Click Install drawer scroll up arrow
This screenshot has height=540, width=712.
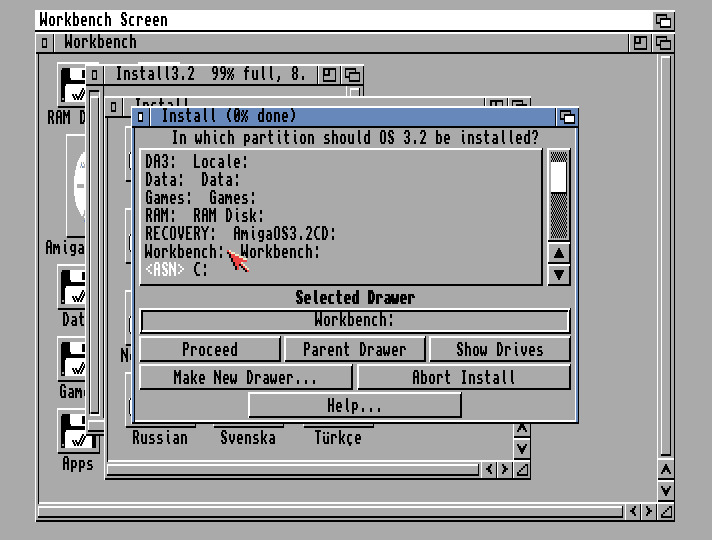(x=522, y=429)
